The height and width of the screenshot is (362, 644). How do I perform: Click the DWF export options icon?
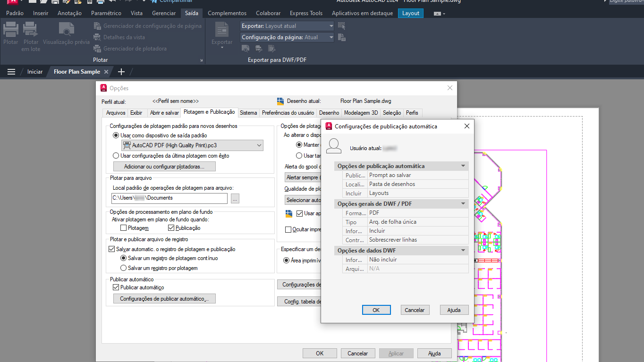click(259, 48)
